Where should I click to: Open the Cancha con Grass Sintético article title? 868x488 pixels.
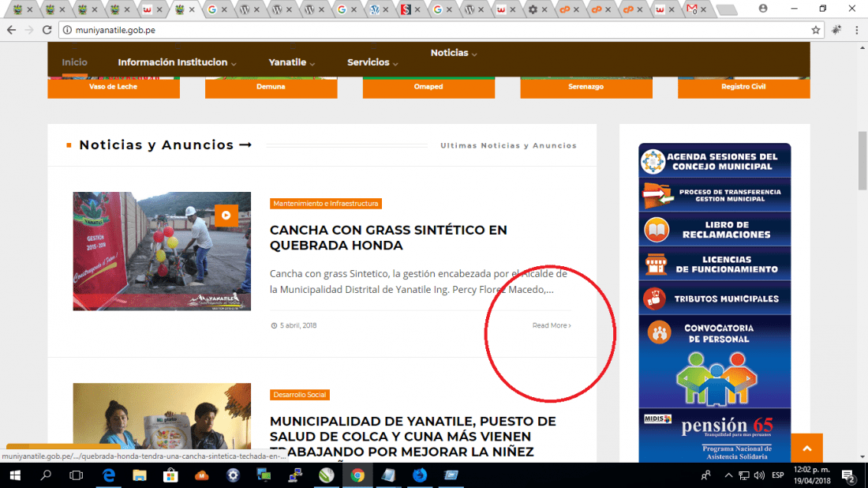point(388,238)
